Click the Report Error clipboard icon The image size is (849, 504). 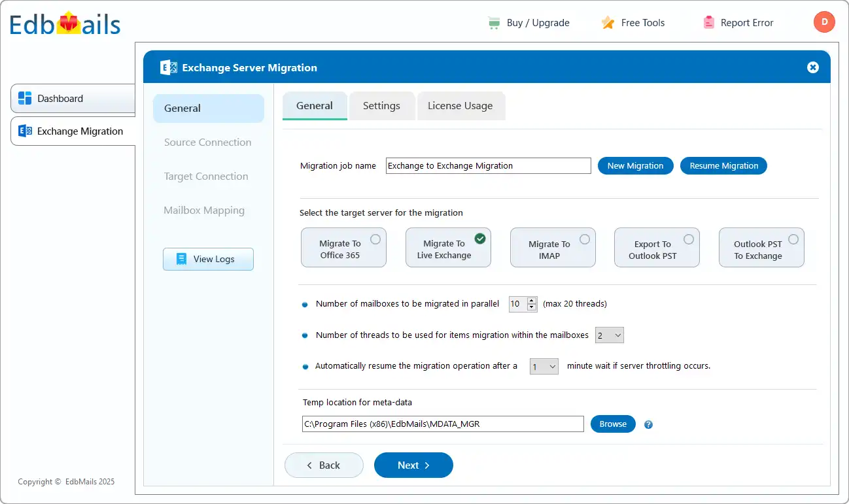[x=708, y=23]
